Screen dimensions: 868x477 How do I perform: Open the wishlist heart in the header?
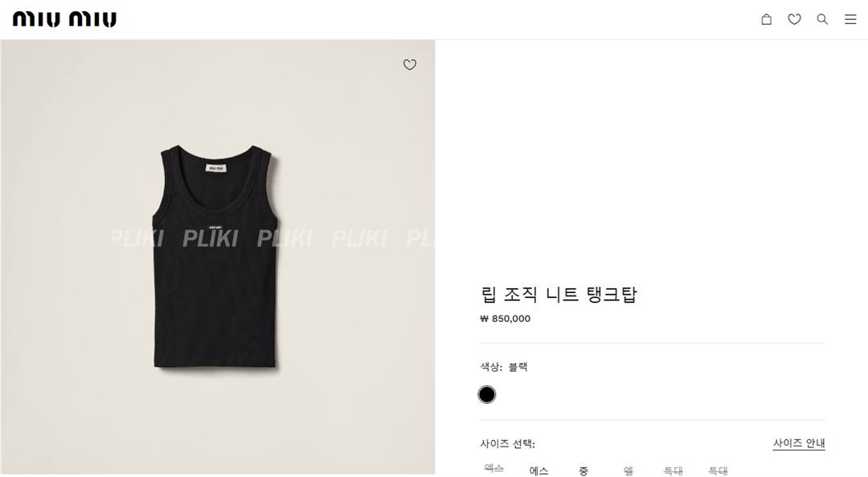click(x=794, y=19)
